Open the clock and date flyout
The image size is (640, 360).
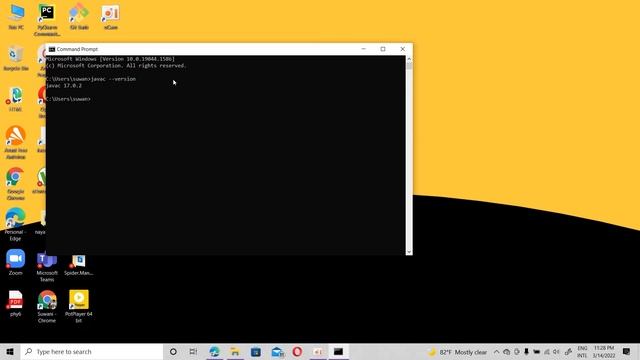pos(604,352)
